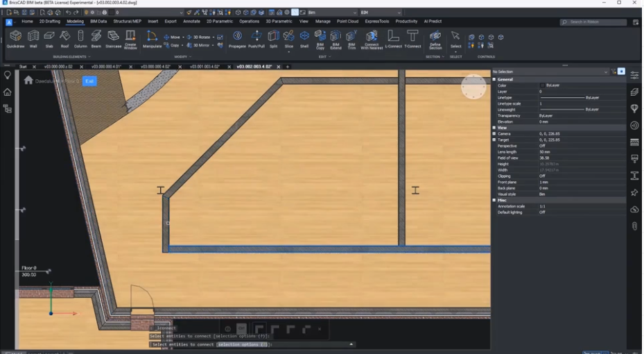Expand the Camera property row

point(494,134)
